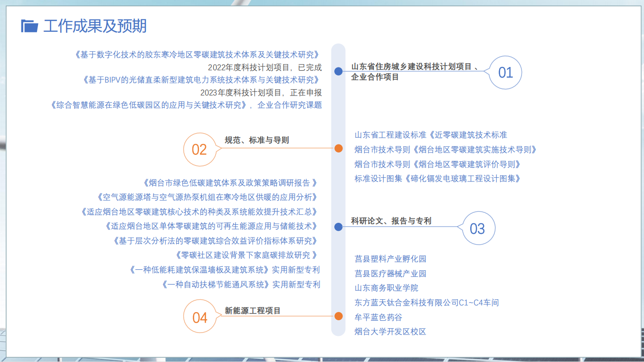Select the circled number 01 badge

505,73
